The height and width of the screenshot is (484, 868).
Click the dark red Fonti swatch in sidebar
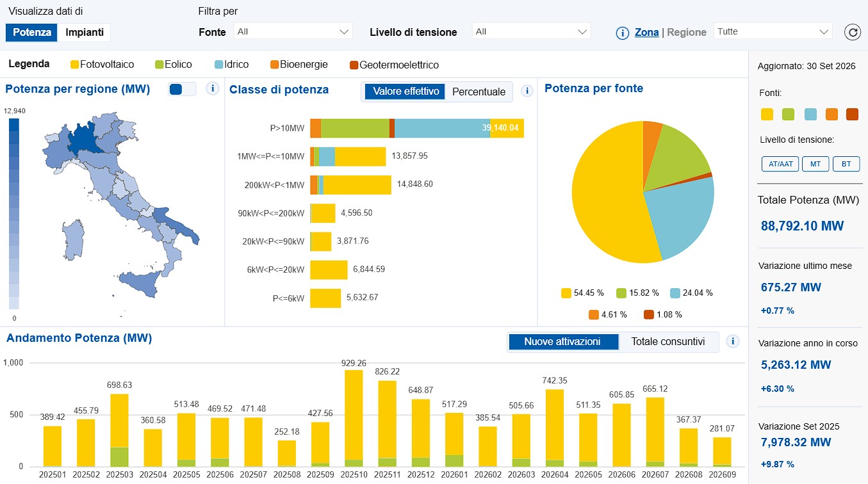pos(852,115)
